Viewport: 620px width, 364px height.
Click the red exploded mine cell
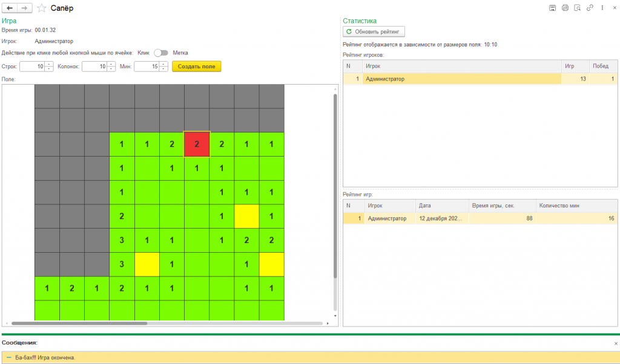197,144
